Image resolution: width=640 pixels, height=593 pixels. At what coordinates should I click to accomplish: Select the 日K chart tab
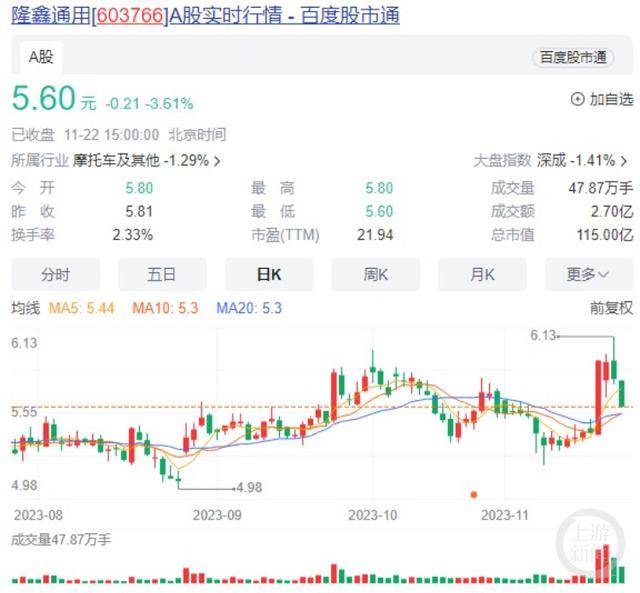point(269,274)
